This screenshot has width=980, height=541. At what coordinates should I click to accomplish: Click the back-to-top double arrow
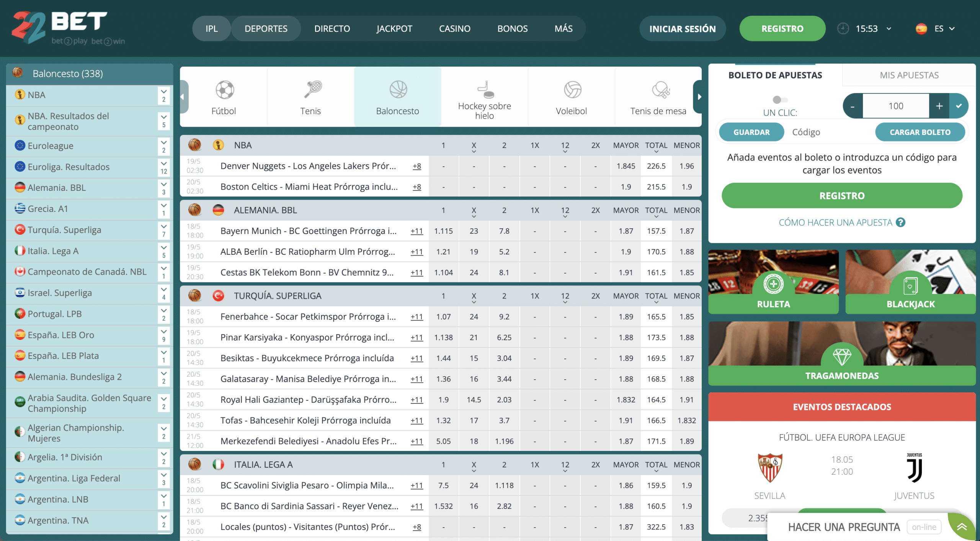(x=962, y=527)
